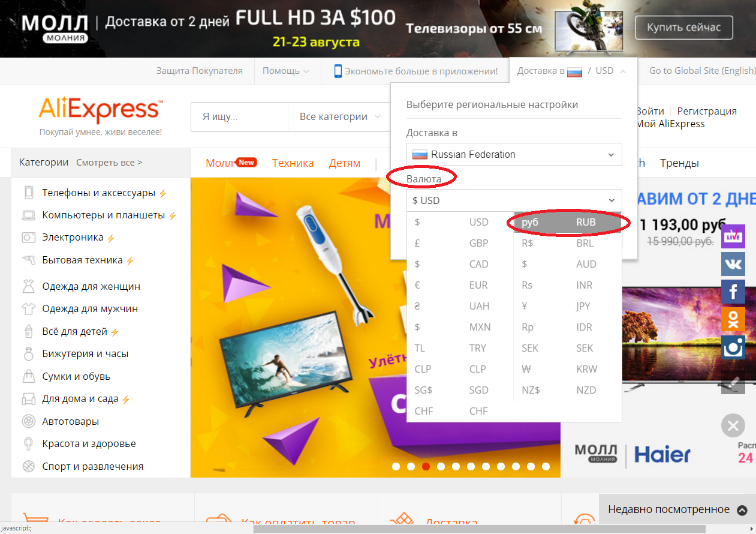The height and width of the screenshot is (534, 756).
Task: Click the AliExpress logo
Action: click(101, 110)
